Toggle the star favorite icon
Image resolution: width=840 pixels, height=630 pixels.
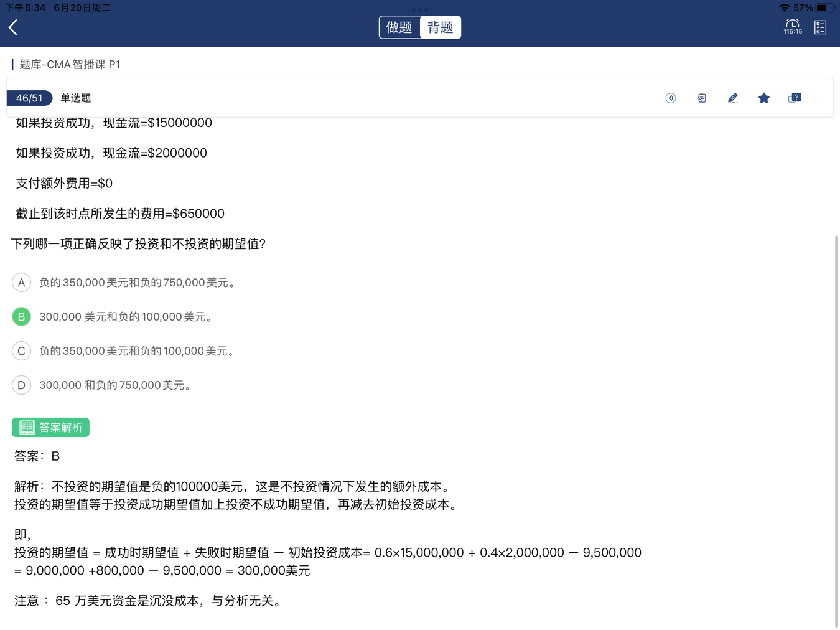[x=763, y=98]
